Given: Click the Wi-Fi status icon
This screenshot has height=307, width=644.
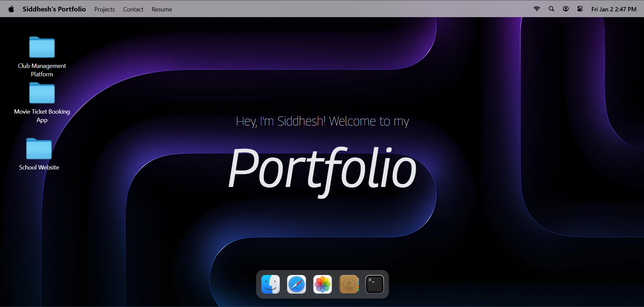Looking at the screenshot, I should coord(536,9).
